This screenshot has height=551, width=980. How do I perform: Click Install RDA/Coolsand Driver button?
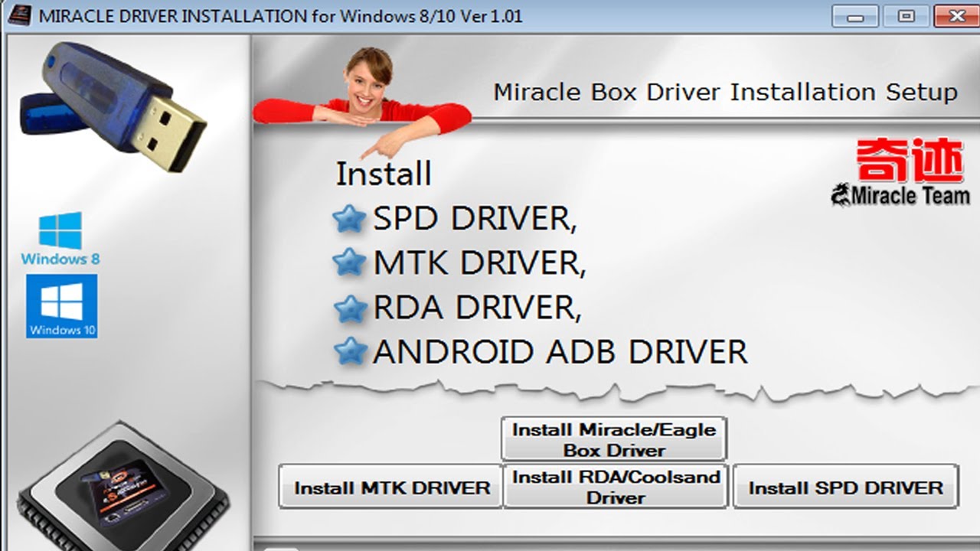click(616, 487)
